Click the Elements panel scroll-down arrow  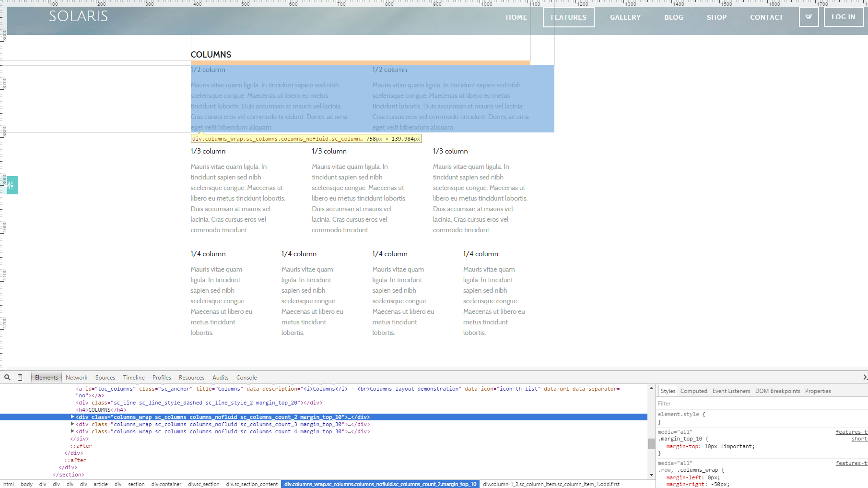pos(651,475)
